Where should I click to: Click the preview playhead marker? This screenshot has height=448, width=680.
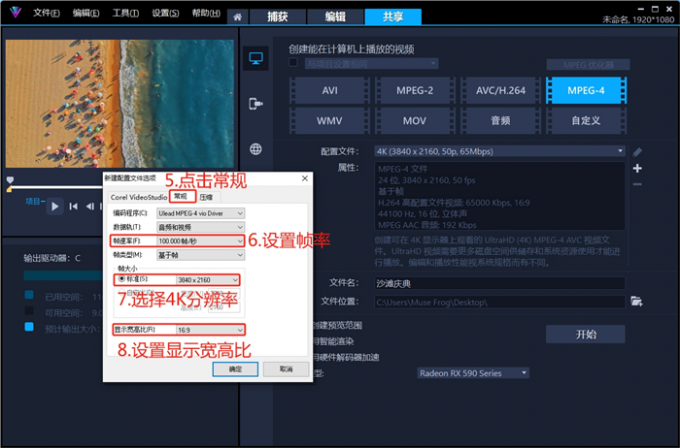[10, 180]
